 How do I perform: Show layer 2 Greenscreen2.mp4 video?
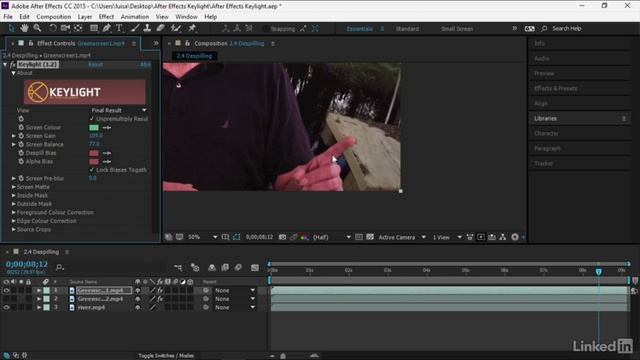[6, 299]
